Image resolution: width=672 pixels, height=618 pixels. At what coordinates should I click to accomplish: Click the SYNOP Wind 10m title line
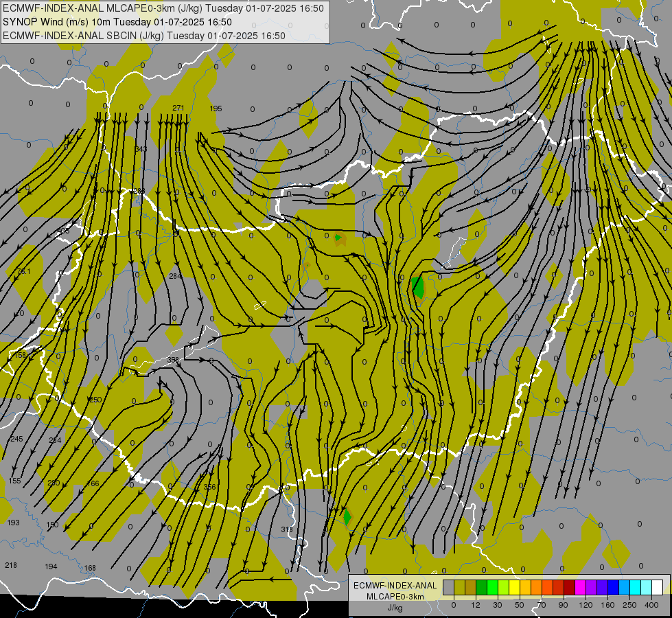[117, 22]
